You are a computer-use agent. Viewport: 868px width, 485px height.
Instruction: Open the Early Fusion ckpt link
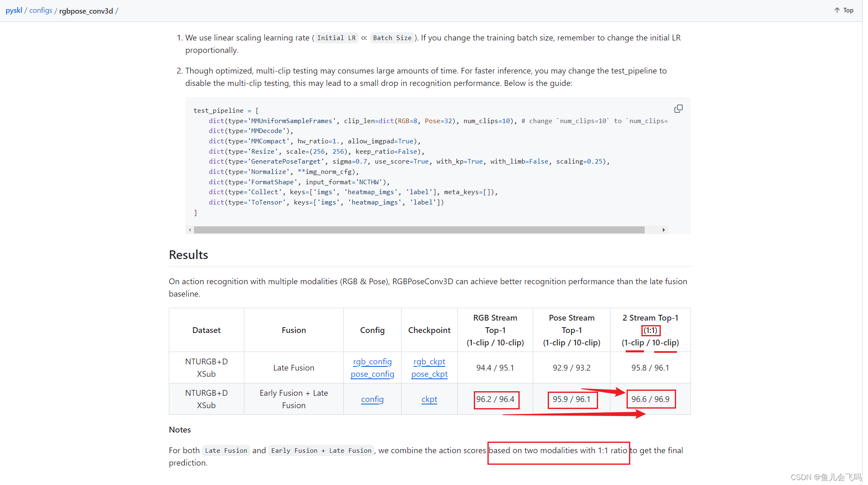[x=429, y=399]
